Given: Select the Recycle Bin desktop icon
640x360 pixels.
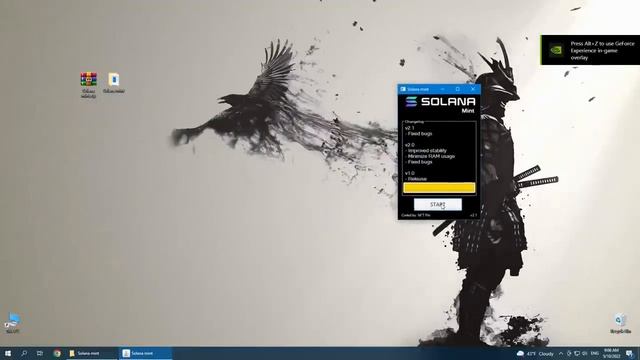Looking at the screenshot, I should pos(620,324).
